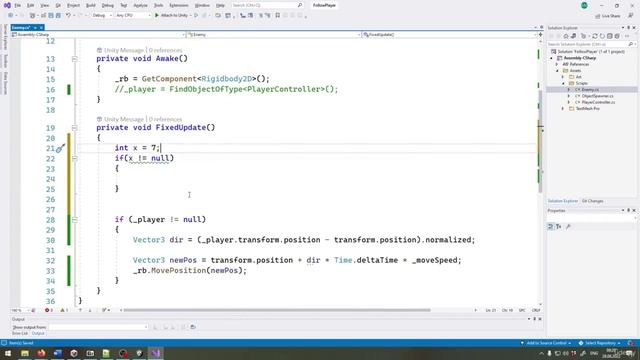Open the Show output from dropdown

coord(98,327)
